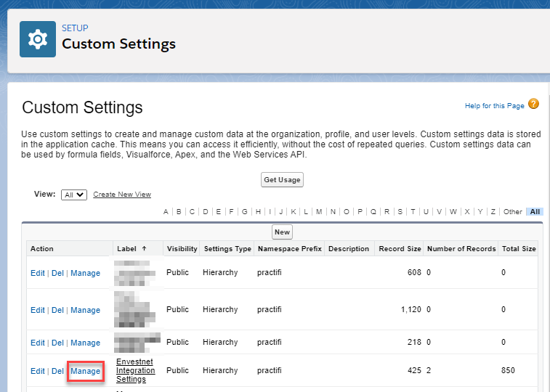Click the New custom setting button
This screenshot has width=550, height=392.
tap(282, 232)
